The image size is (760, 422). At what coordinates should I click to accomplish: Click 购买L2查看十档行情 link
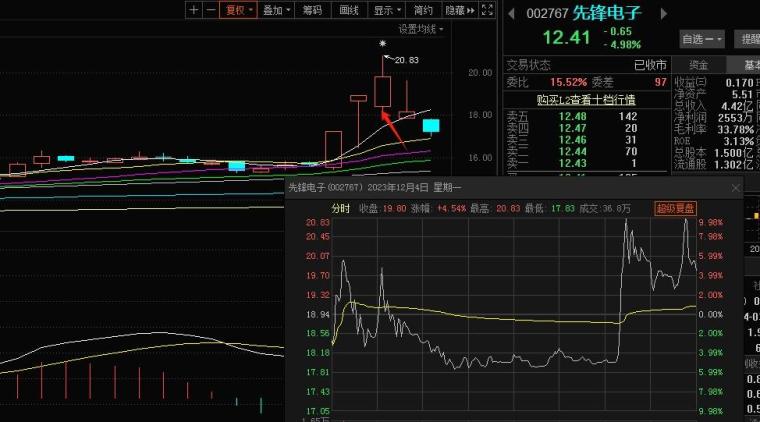coord(584,99)
